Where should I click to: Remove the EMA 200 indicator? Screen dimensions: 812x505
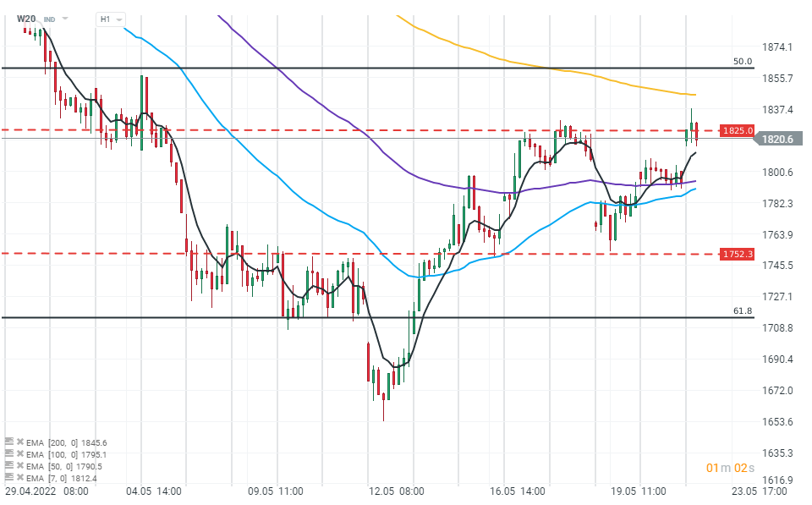point(20,442)
